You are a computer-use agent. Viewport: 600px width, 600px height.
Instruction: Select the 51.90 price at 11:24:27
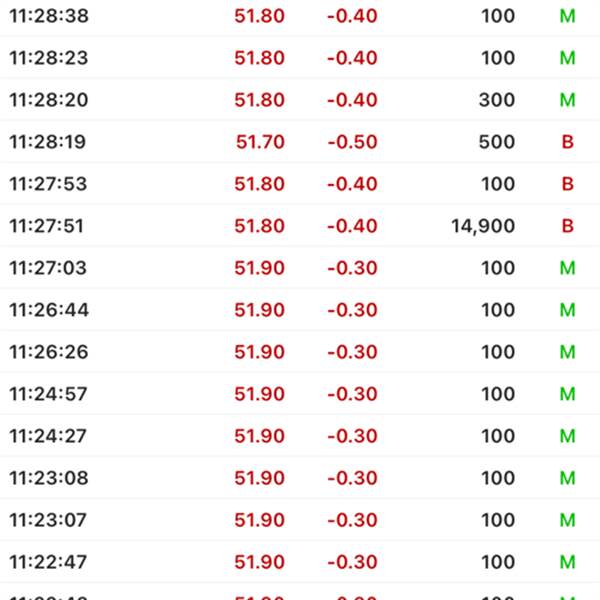point(260,436)
